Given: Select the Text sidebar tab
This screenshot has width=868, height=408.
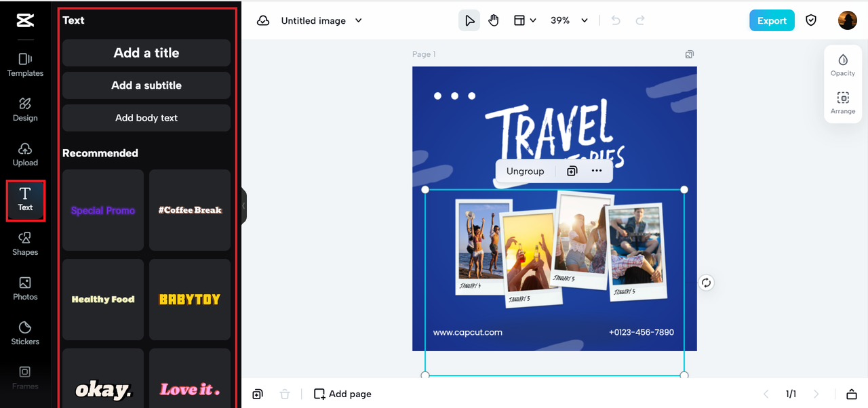Looking at the screenshot, I should (x=25, y=200).
